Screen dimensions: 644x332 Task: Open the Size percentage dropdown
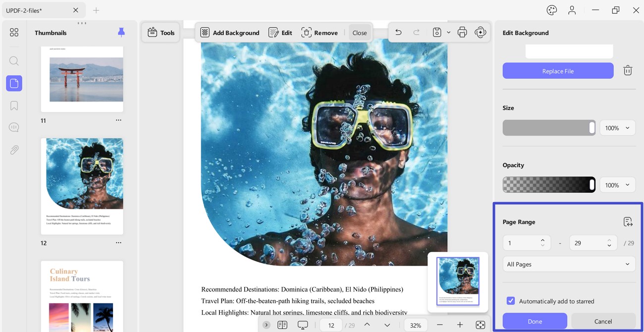[x=617, y=128]
